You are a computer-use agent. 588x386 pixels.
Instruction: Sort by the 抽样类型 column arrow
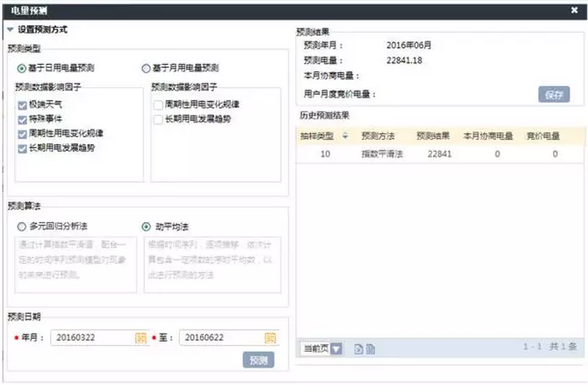coord(345,136)
